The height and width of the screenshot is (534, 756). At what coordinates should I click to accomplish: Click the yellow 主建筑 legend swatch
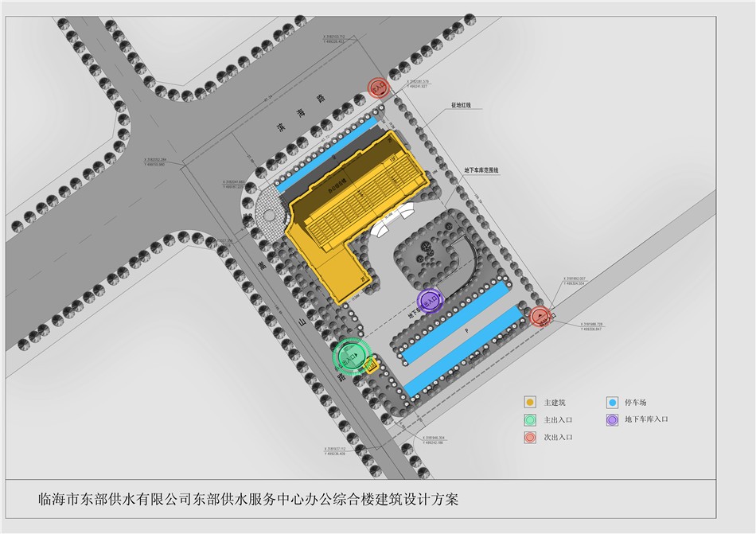[x=528, y=402]
